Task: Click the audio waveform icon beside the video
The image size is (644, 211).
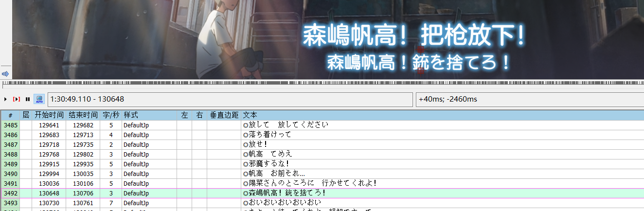Action: point(5,74)
